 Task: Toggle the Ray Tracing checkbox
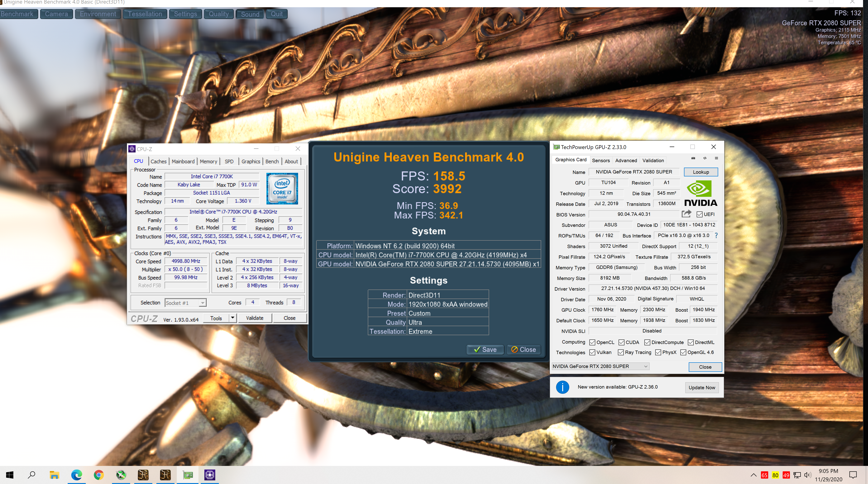click(x=621, y=352)
